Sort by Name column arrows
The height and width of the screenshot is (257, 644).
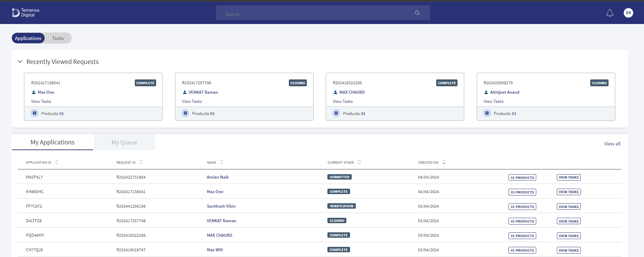coord(222,162)
